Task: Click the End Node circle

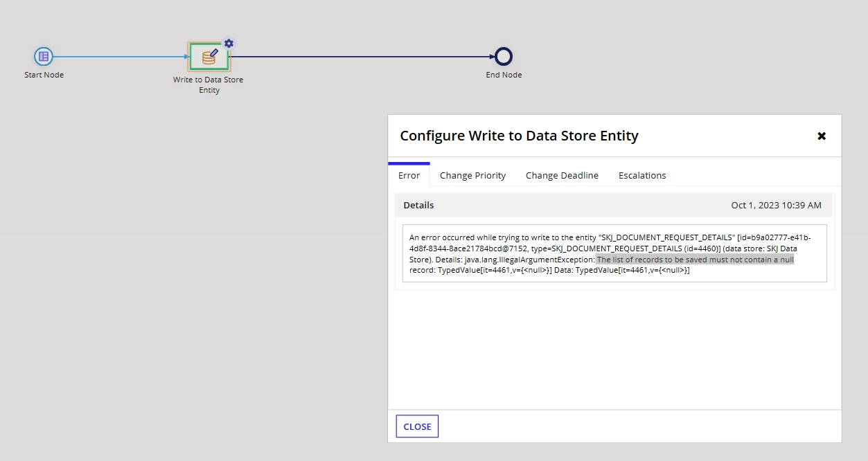Action: click(504, 57)
